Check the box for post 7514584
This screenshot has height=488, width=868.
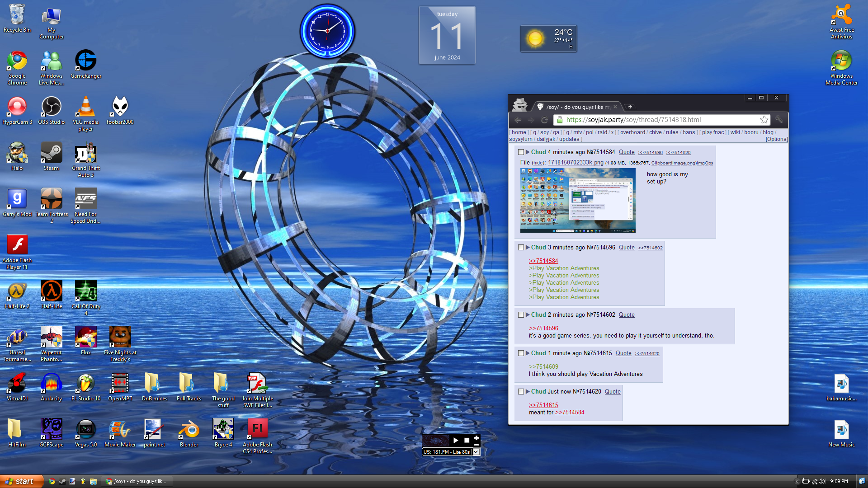521,152
